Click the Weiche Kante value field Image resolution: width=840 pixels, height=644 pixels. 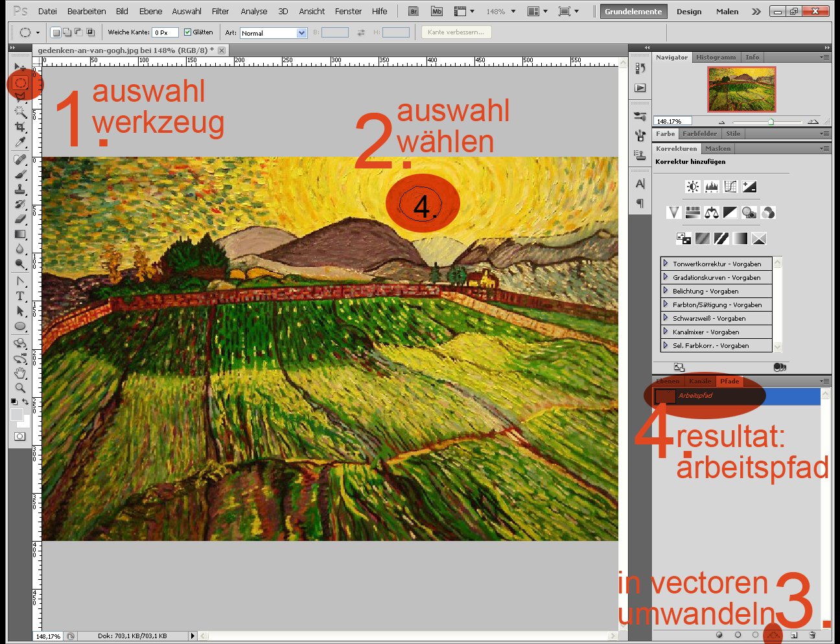point(165,32)
